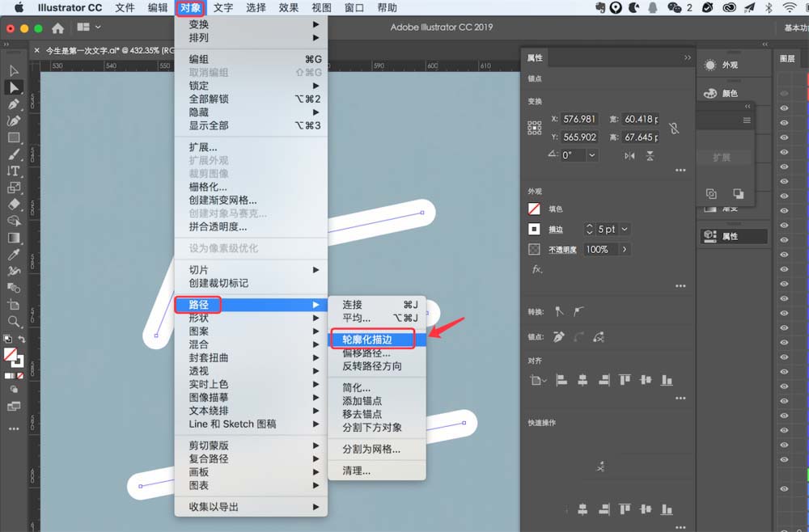Click the Wi-Fi menu bar icon
Viewport: 809px width, 532px height.
point(790,8)
